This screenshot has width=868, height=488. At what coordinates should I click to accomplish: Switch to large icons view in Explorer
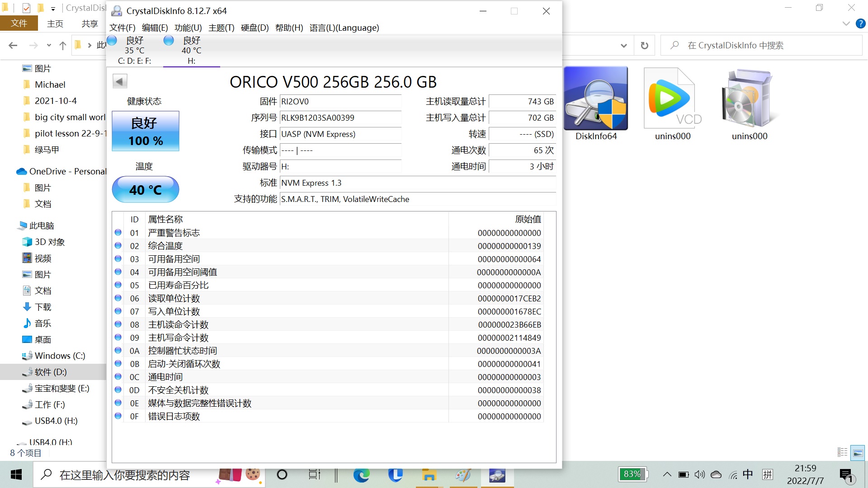(x=858, y=452)
